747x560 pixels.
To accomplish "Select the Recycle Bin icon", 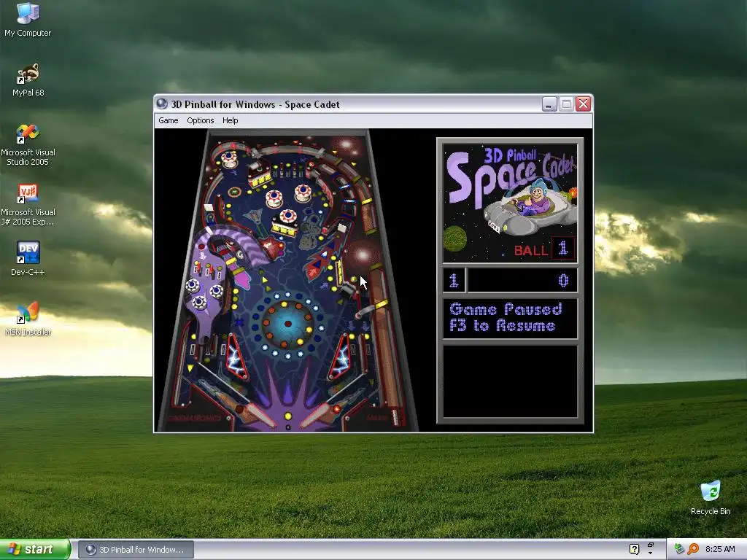I will click(711, 498).
